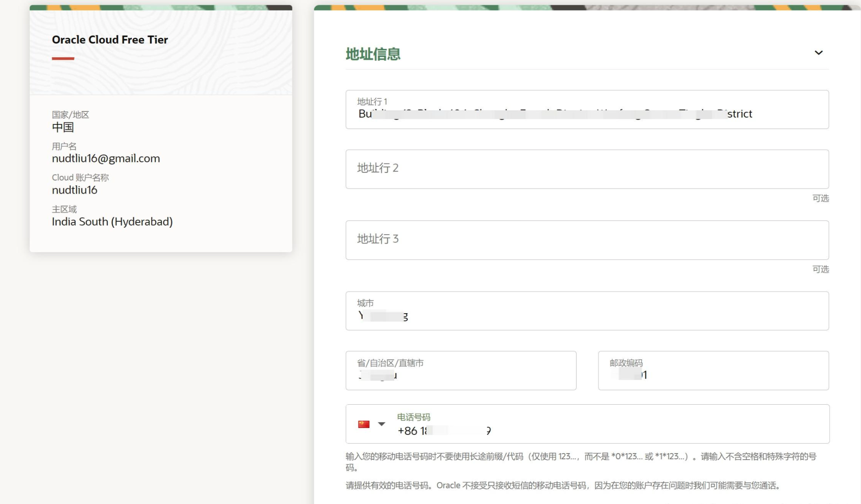Click the Oracle phone number notice paragraph
Screen dimensions: 861x504
[562, 485]
